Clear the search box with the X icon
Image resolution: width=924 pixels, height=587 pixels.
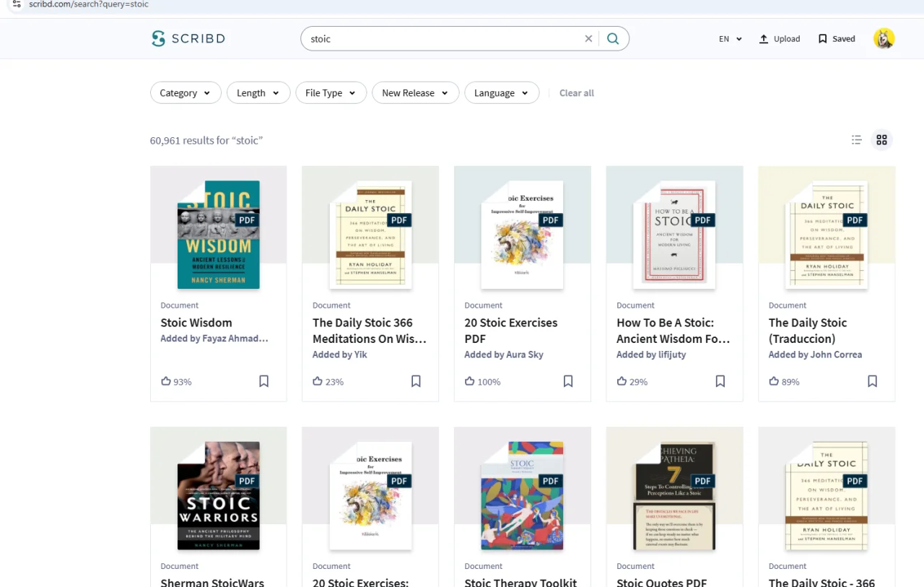point(588,39)
